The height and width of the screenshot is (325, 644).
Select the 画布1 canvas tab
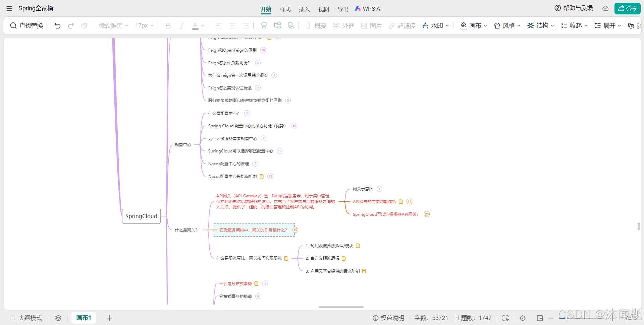point(84,318)
